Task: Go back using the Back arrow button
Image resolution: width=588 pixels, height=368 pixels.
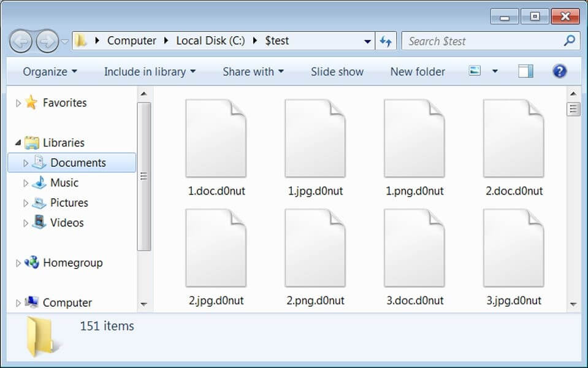Action: pos(21,41)
